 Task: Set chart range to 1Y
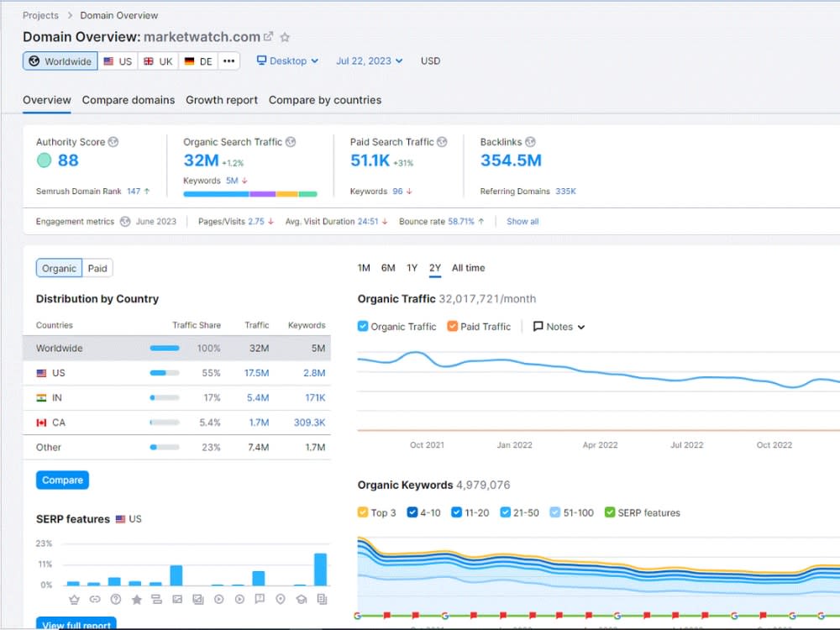[412, 268]
